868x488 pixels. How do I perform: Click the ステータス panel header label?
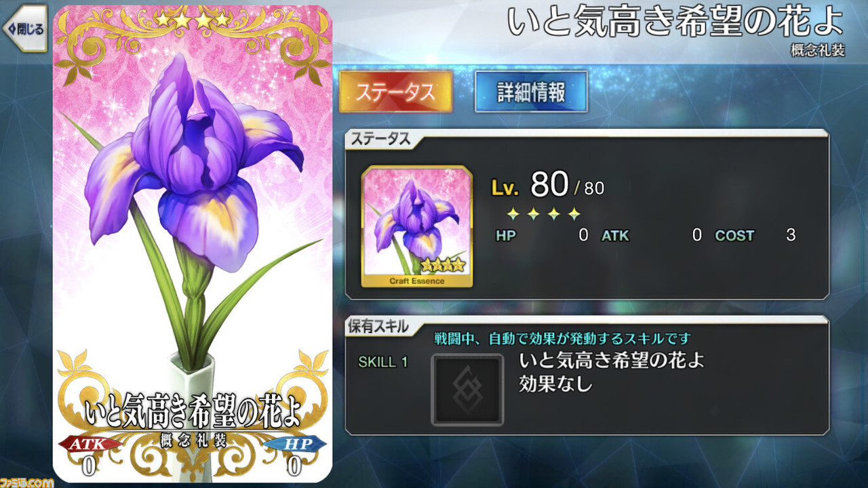[380, 140]
